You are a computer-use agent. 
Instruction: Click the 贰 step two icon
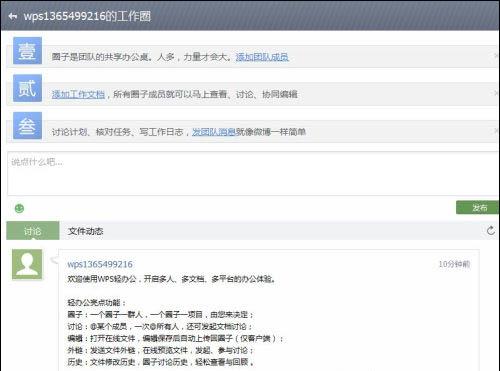(x=27, y=88)
